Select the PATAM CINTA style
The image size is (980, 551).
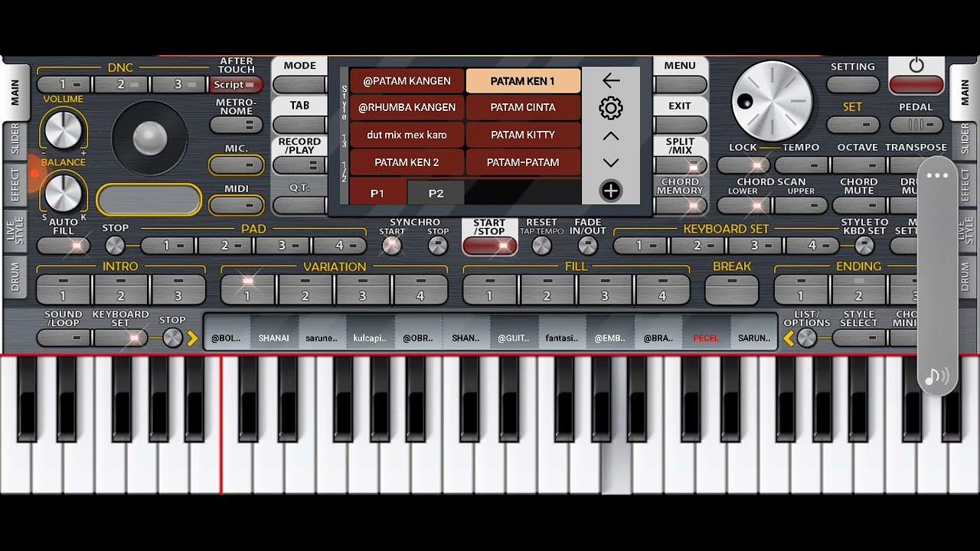point(523,108)
